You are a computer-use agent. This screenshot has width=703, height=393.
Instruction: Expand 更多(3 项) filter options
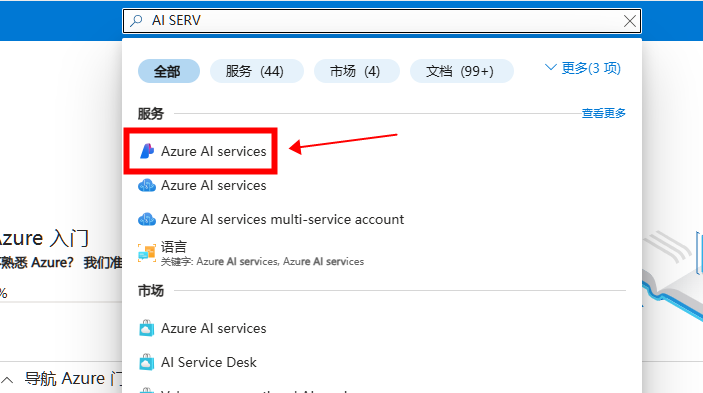click(x=583, y=68)
